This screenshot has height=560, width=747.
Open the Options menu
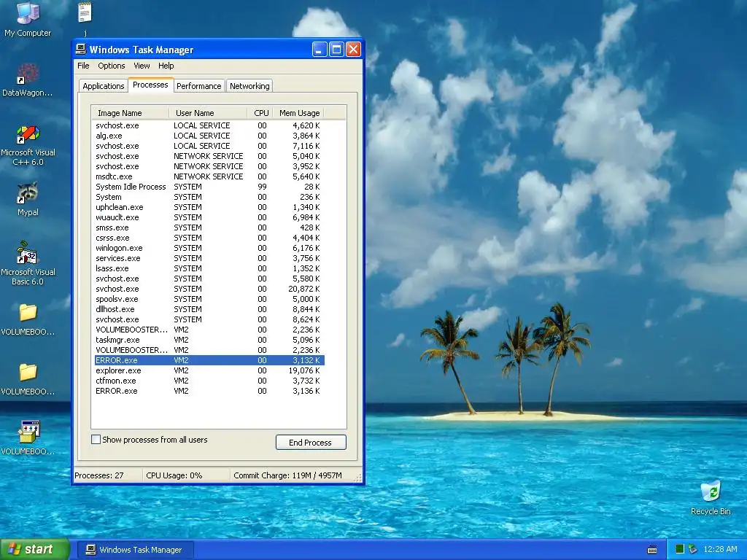[112, 66]
